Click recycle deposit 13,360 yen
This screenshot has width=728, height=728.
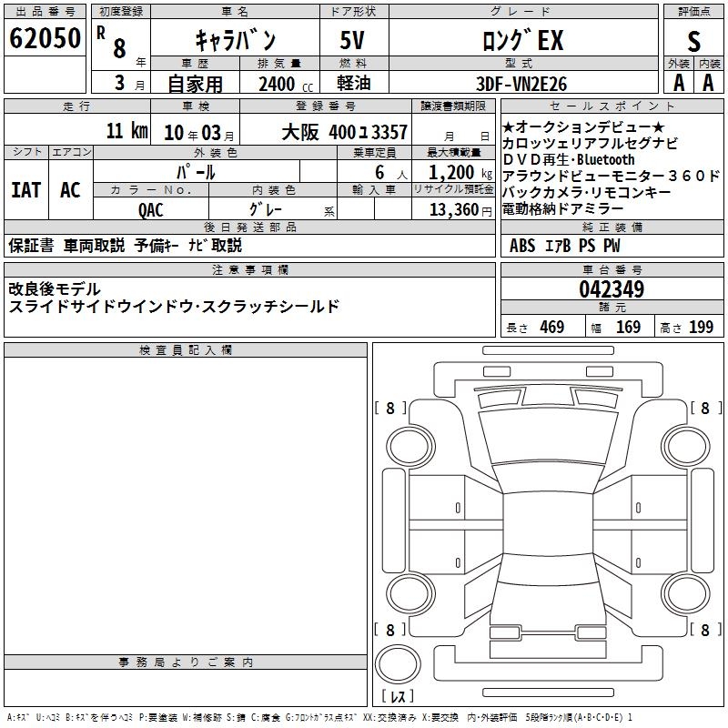pyautogui.click(x=460, y=210)
